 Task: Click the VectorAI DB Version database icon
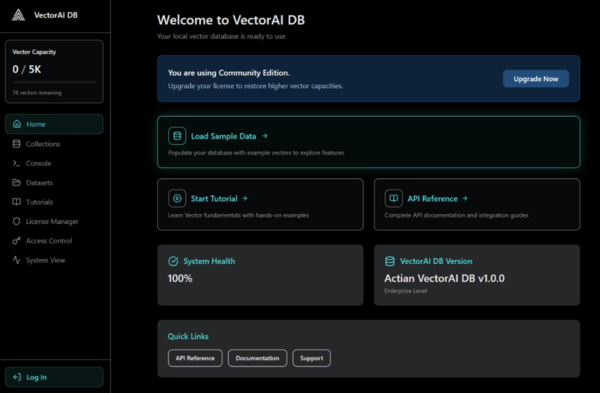click(x=390, y=261)
